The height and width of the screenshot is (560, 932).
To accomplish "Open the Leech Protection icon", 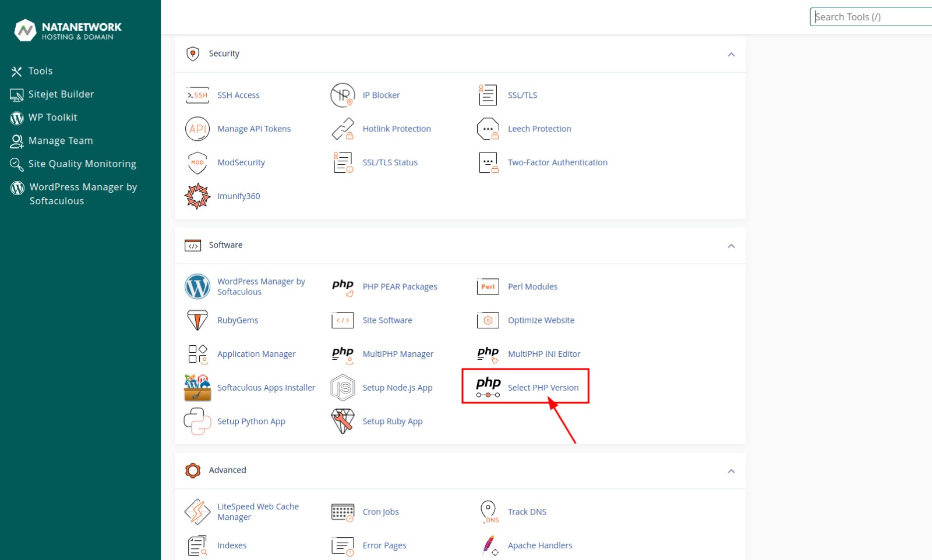I will [x=488, y=129].
